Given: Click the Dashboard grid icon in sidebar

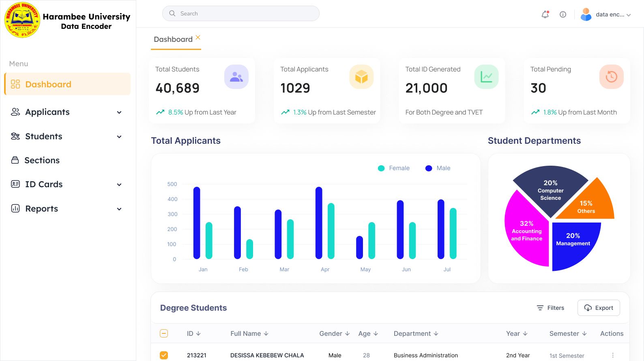Looking at the screenshot, I should coord(15,84).
